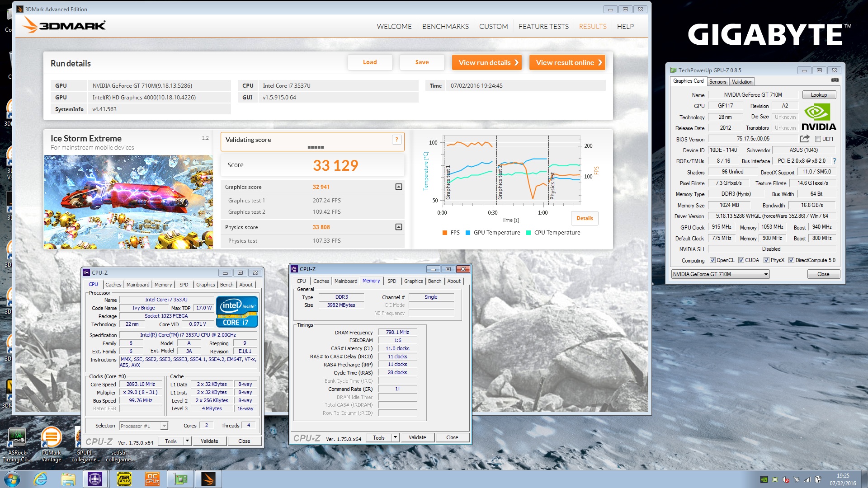This screenshot has width=868, height=488.
Task: Toggle the UEFI checkbox in GPU-Z
Action: 818,139
